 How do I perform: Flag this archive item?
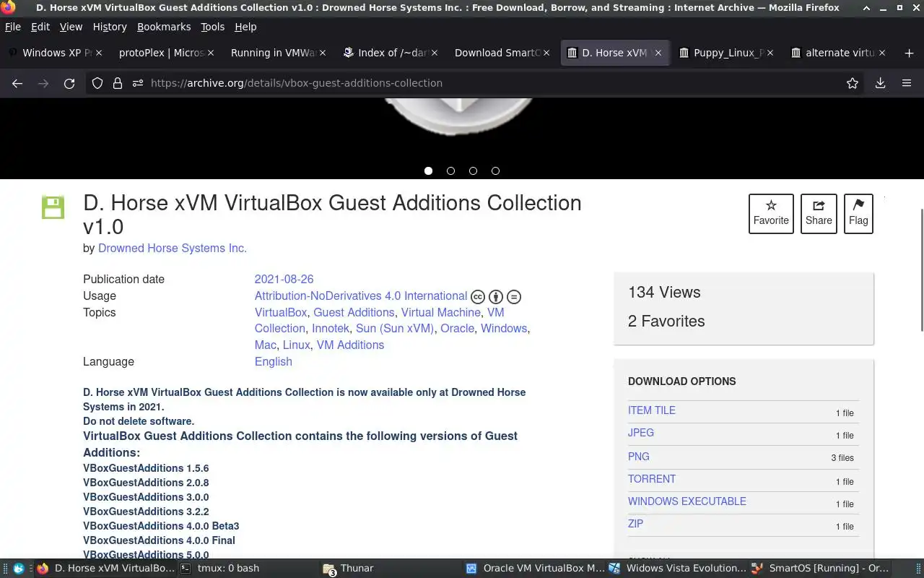858,214
